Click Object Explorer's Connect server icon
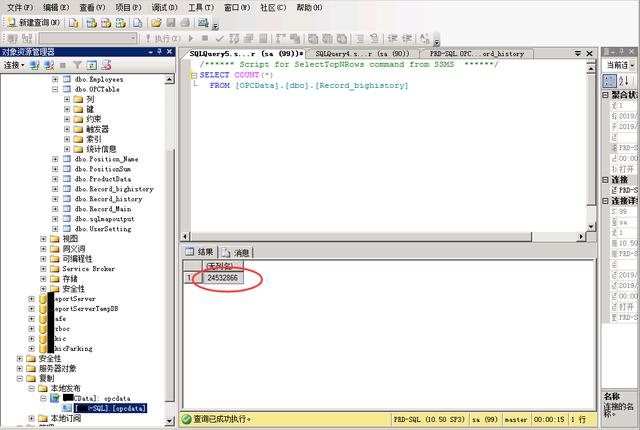This screenshot has height=430, width=640. 34,65
